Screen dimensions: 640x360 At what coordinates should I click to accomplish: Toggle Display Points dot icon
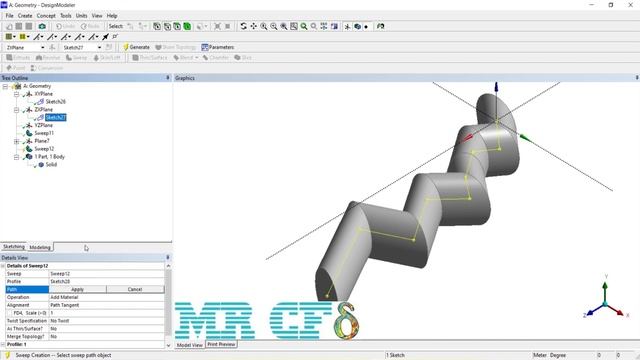coord(366,27)
